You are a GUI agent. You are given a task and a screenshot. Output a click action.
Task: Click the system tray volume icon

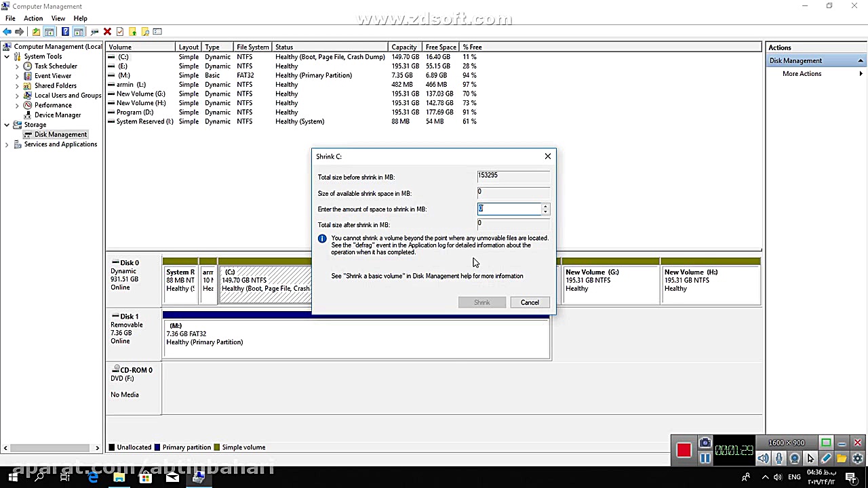point(778,478)
